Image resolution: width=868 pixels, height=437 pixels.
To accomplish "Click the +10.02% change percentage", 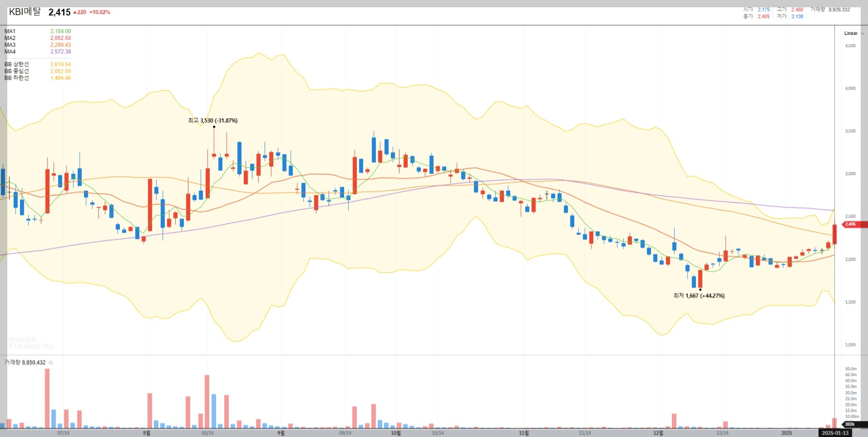I will point(100,12).
